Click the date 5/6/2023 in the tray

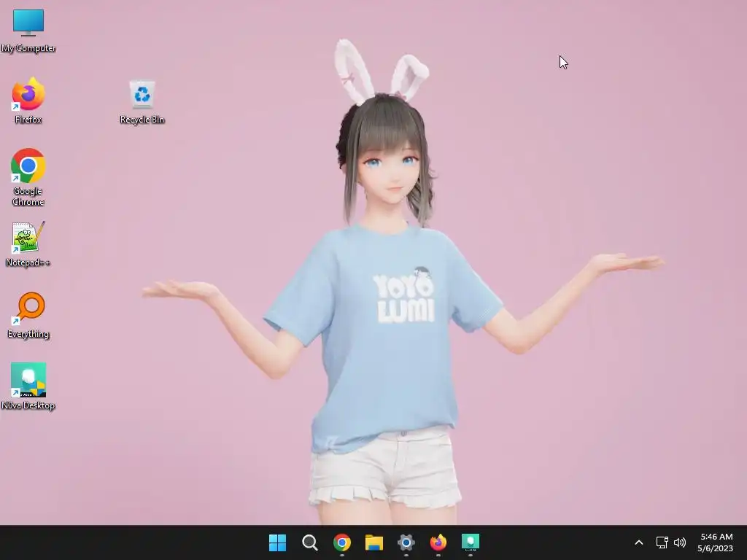pyautogui.click(x=715, y=548)
